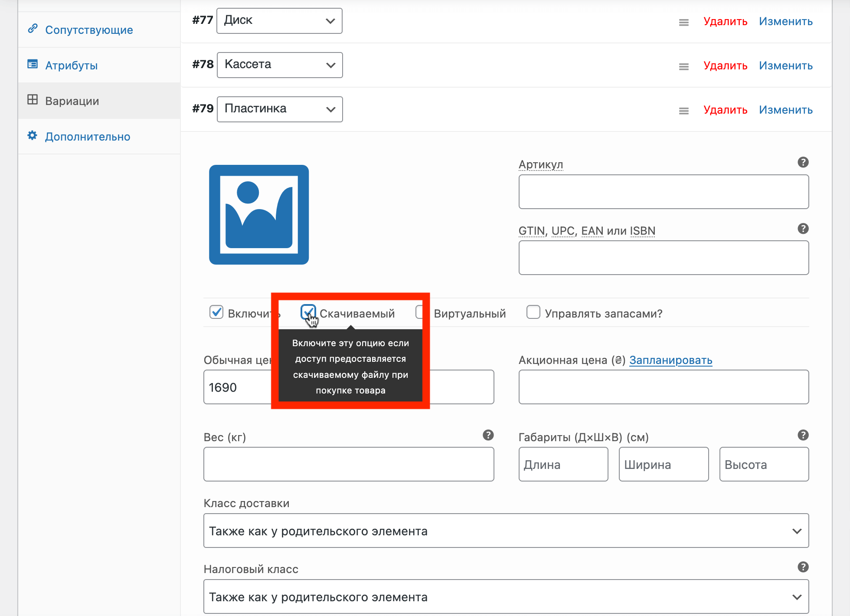The height and width of the screenshot is (616, 850).
Task: Uncheck the Скачиваемый checkbox
Action: tap(308, 312)
